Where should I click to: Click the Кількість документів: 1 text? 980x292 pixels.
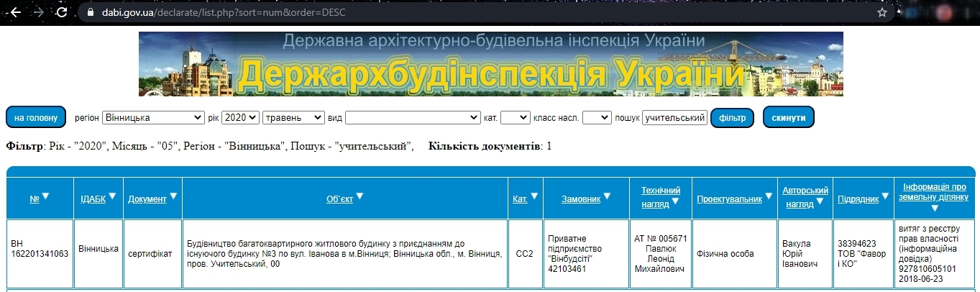(x=490, y=146)
